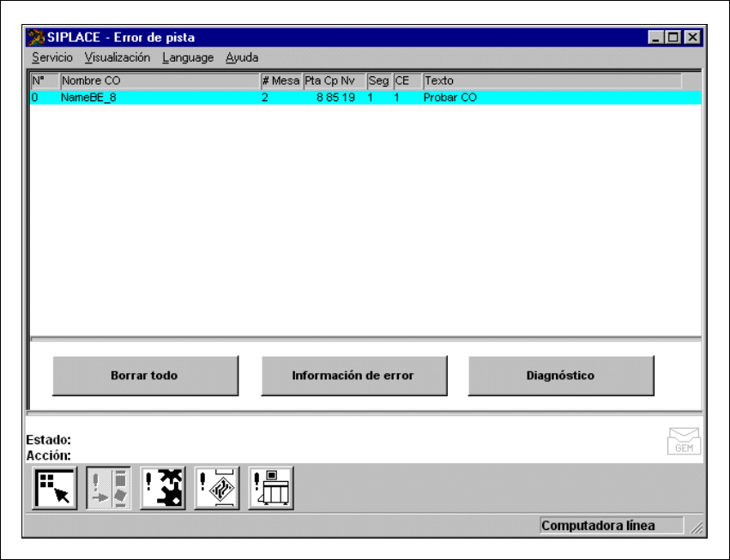Open the Visualización menu
This screenshot has width=730, height=560.
point(118,57)
